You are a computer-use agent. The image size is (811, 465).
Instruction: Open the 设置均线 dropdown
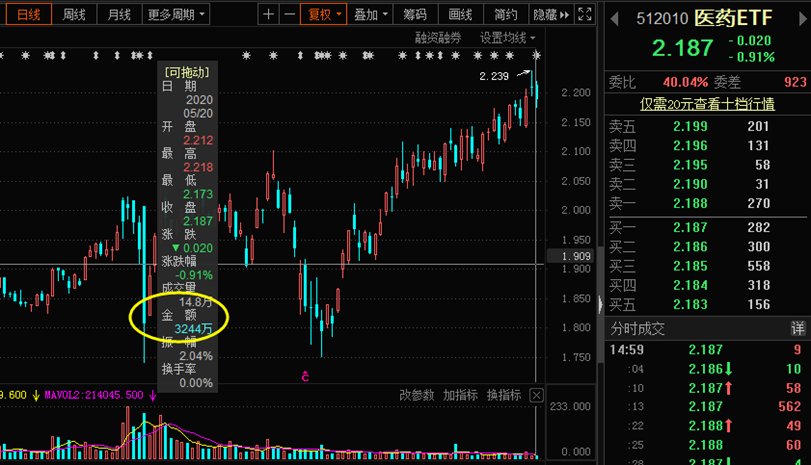click(507, 38)
